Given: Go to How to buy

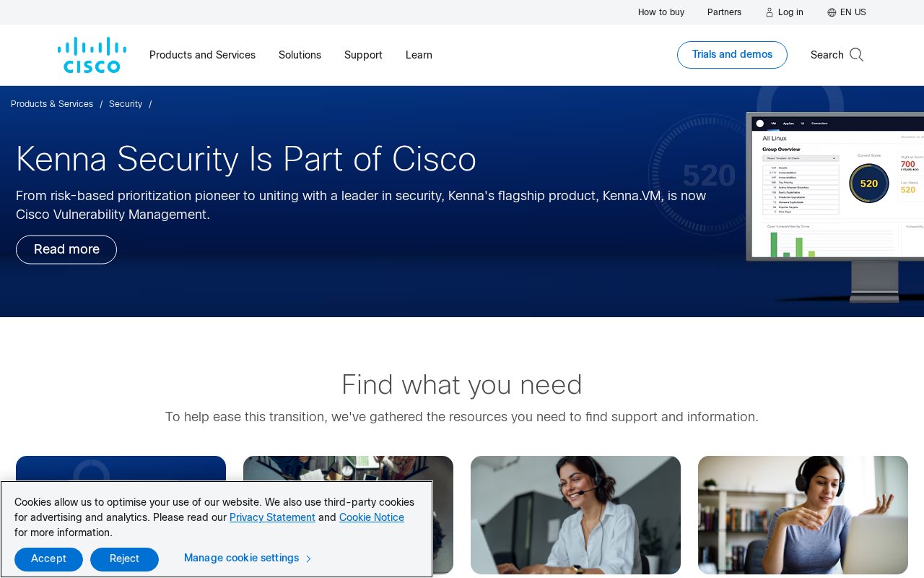Looking at the screenshot, I should tap(661, 12).
